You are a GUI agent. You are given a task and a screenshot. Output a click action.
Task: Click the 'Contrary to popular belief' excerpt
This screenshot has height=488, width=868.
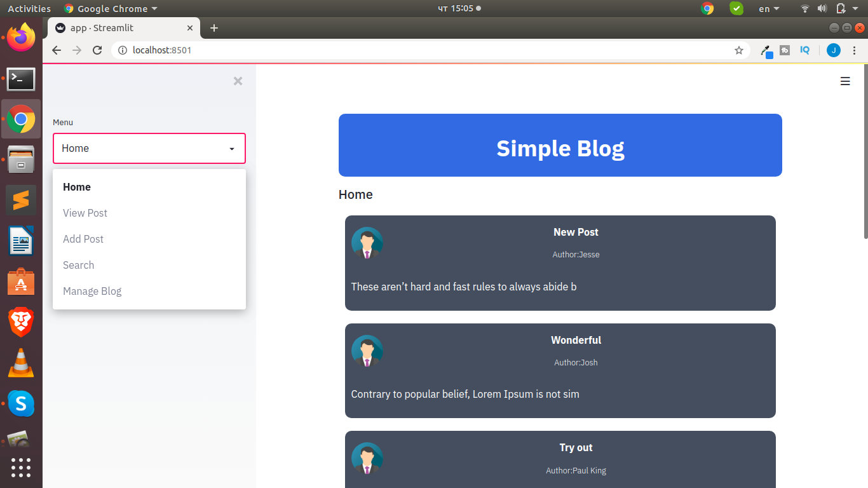(x=465, y=394)
